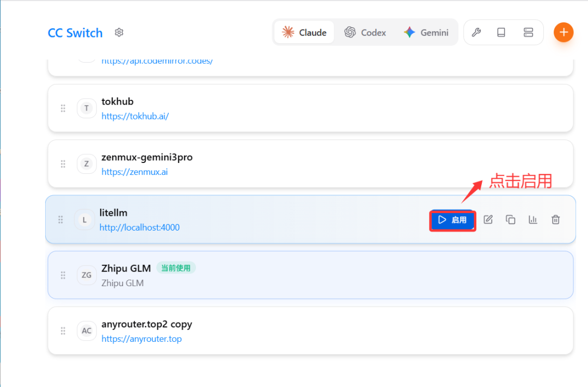Edit the litellm provider
Image resolution: width=588 pixels, height=387 pixels.
pos(488,220)
